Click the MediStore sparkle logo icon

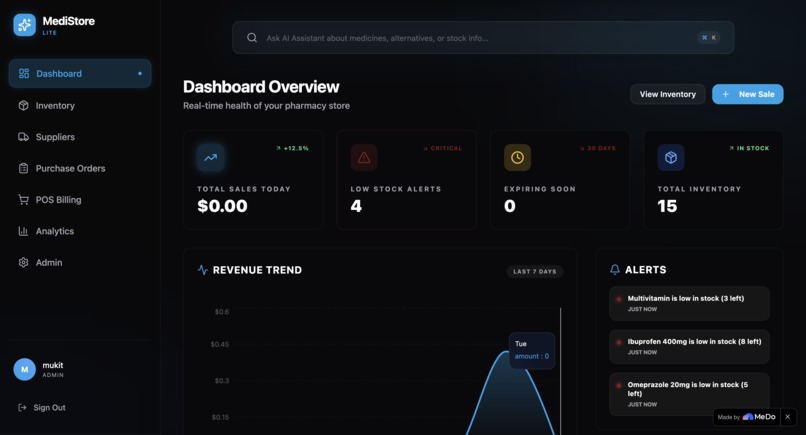click(24, 25)
